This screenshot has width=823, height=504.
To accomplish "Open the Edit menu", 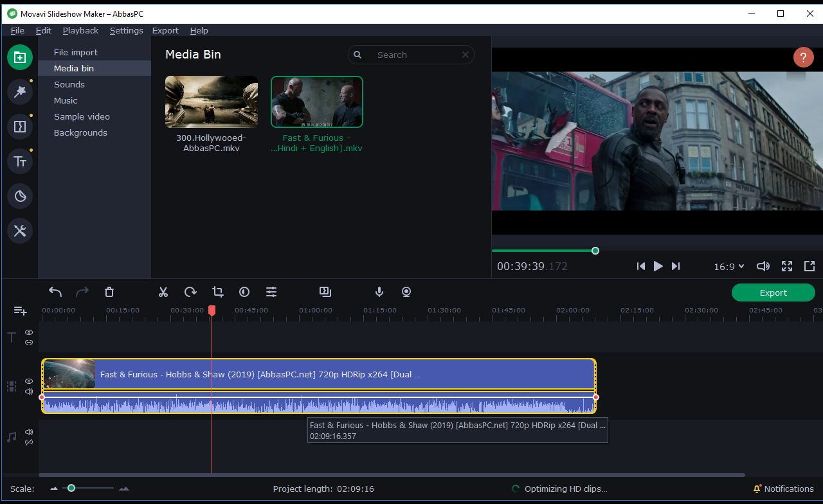I will [x=44, y=30].
